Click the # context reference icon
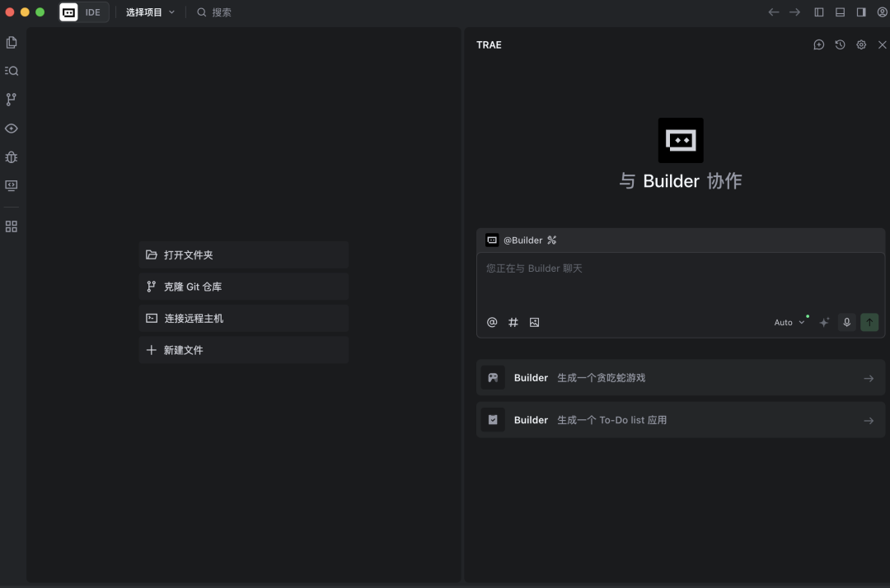The height and width of the screenshot is (588, 890). [x=513, y=323]
